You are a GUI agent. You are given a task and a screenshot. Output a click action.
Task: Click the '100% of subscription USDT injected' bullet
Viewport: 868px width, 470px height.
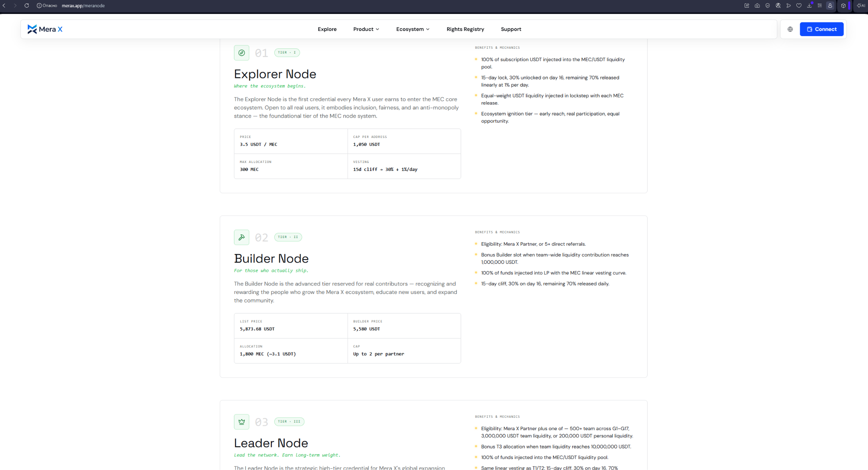click(x=553, y=63)
